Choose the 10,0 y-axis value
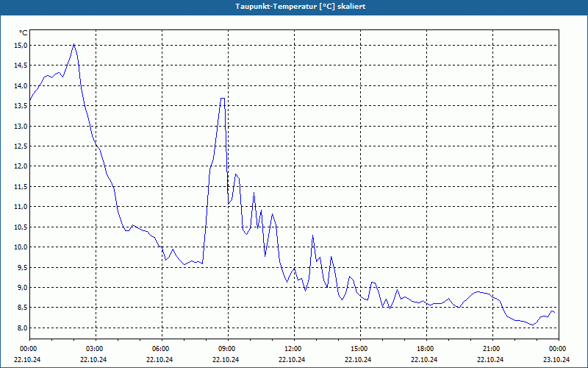This screenshot has width=588, height=368. point(21,247)
